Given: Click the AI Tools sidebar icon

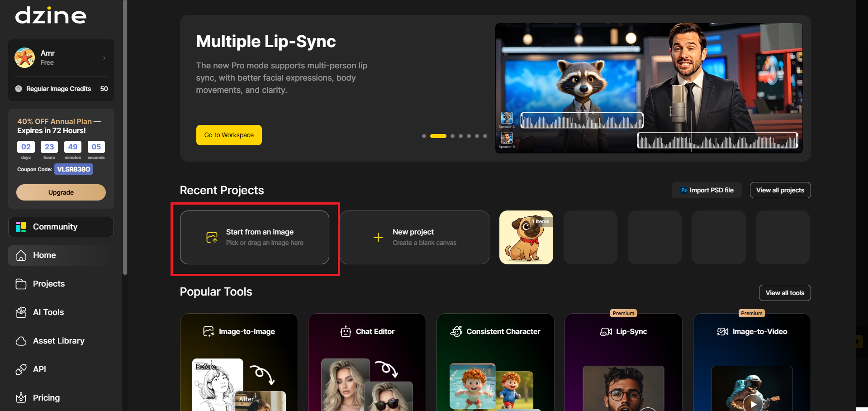Looking at the screenshot, I should [21, 312].
